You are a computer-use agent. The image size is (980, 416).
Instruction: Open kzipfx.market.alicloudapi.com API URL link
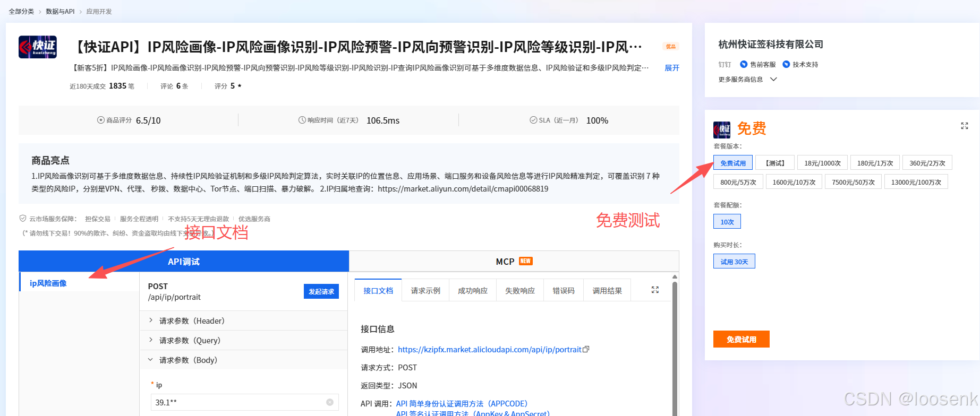(x=489, y=349)
